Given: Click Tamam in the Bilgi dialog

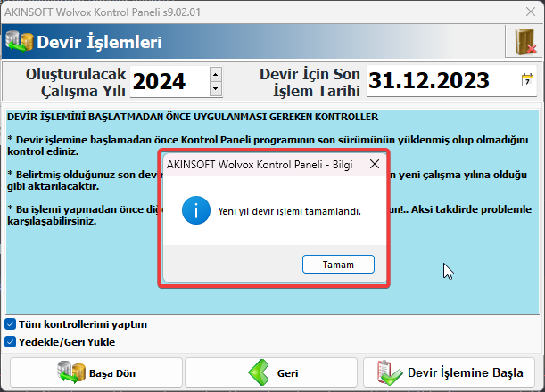Looking at the screenshot, I should point(338,265).
